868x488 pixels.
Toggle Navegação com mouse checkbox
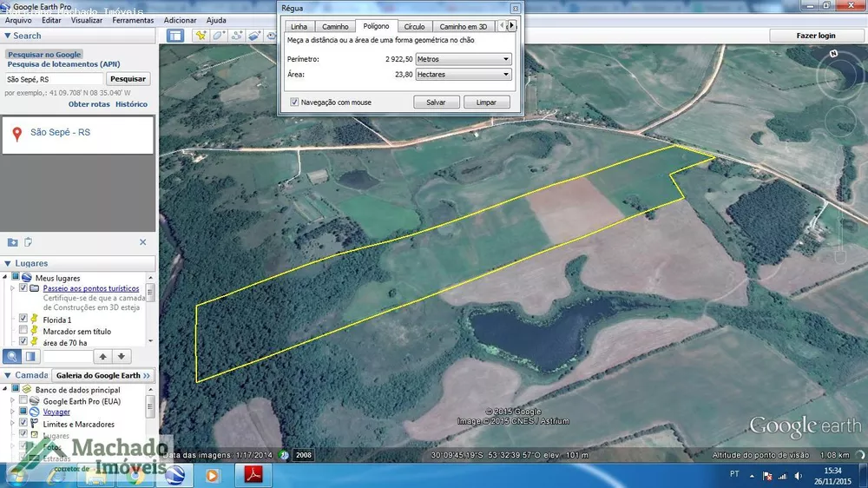tap(294, 102)
